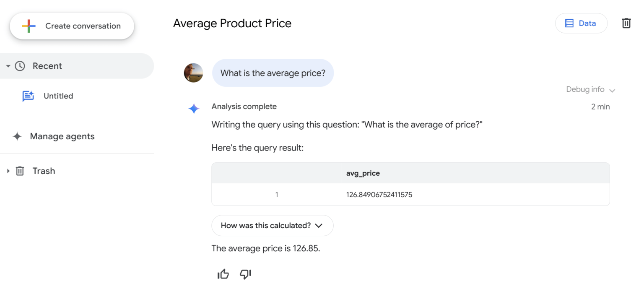
Task: Click the avg_price column header
Action: [x=363, y=173]
